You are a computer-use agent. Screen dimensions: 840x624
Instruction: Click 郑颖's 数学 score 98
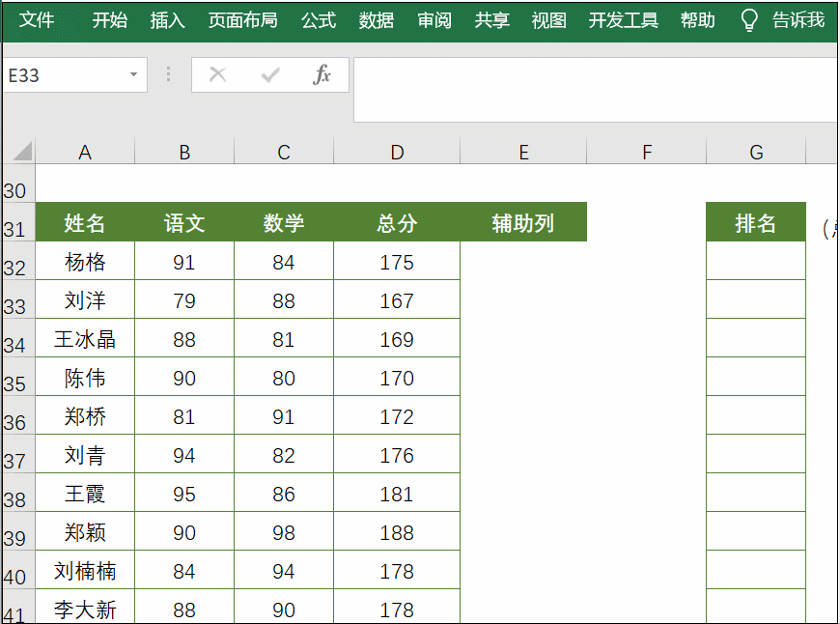284,530
